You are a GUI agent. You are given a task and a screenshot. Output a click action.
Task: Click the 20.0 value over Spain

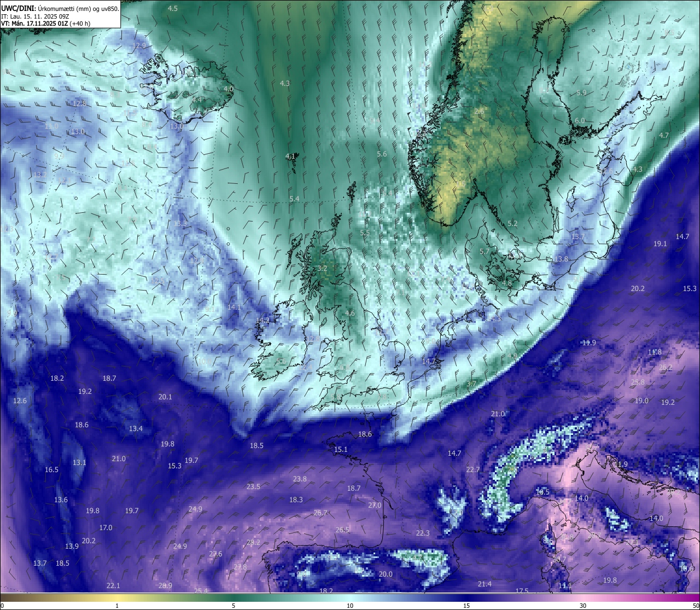pos(386,574)
